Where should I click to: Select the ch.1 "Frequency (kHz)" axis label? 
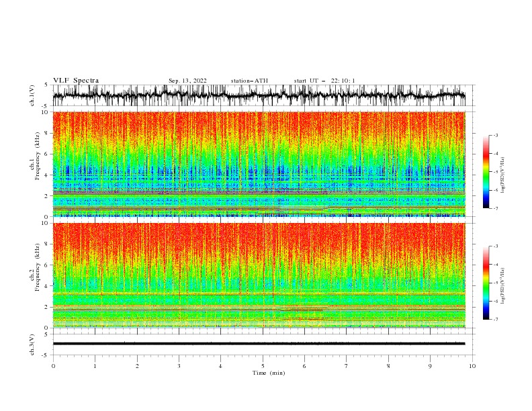click(38, 156)
